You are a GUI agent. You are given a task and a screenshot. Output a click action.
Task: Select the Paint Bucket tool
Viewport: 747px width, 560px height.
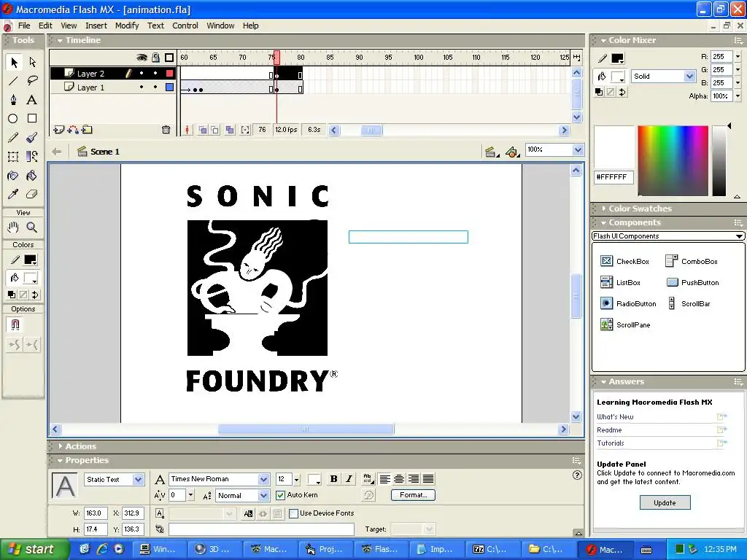tap(32, 176)
